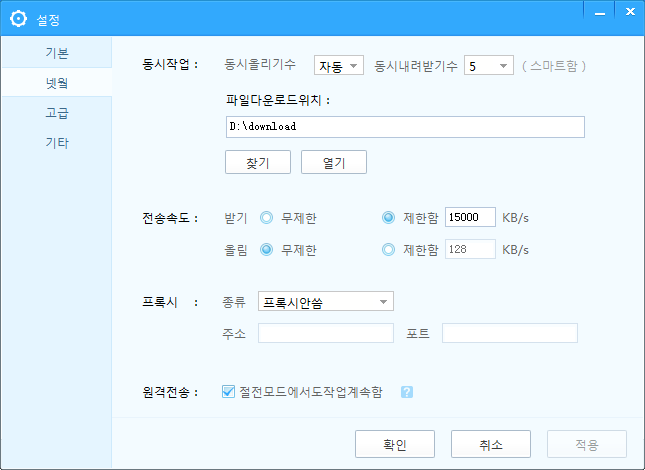Switch to the 기본 tab
Viewport: 645px width, 470px height.
[57, 53]
